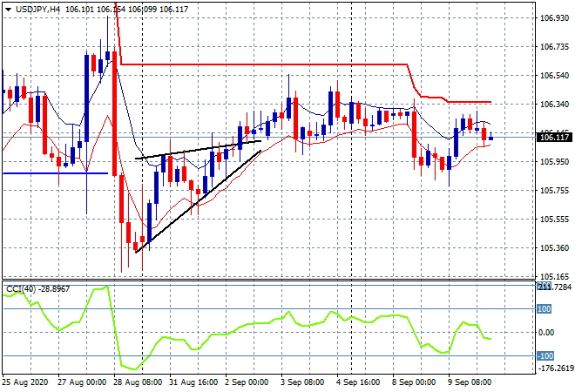The width and height of the screenshot is (575, 392).
Task: Select the thick red horizontal resistance line
Action: click(264, 64)
